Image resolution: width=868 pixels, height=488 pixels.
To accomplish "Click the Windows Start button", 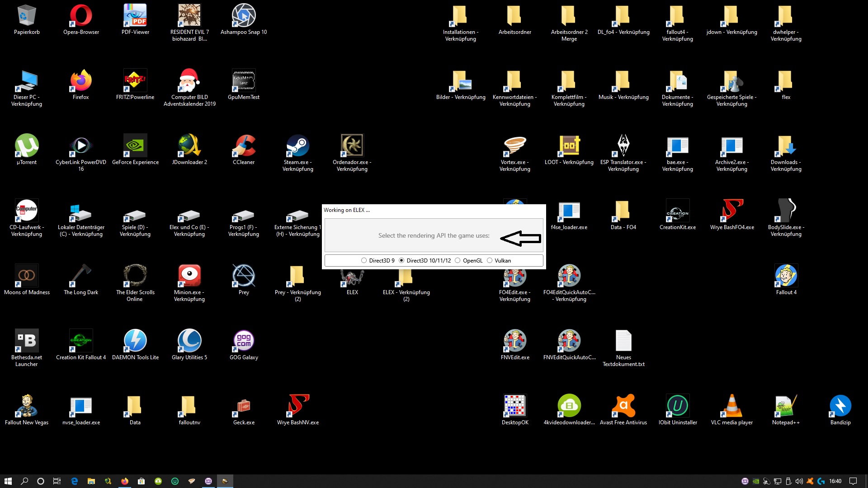I will click(8, 481).
